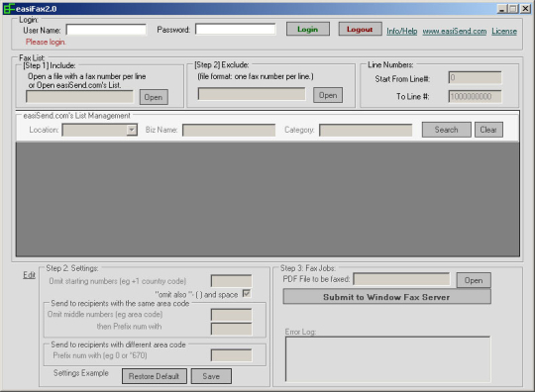Image resolution: width=535 pixels, height=392 pixels.
Task: Focus the User Name field
Action: [x=106, y=30]
